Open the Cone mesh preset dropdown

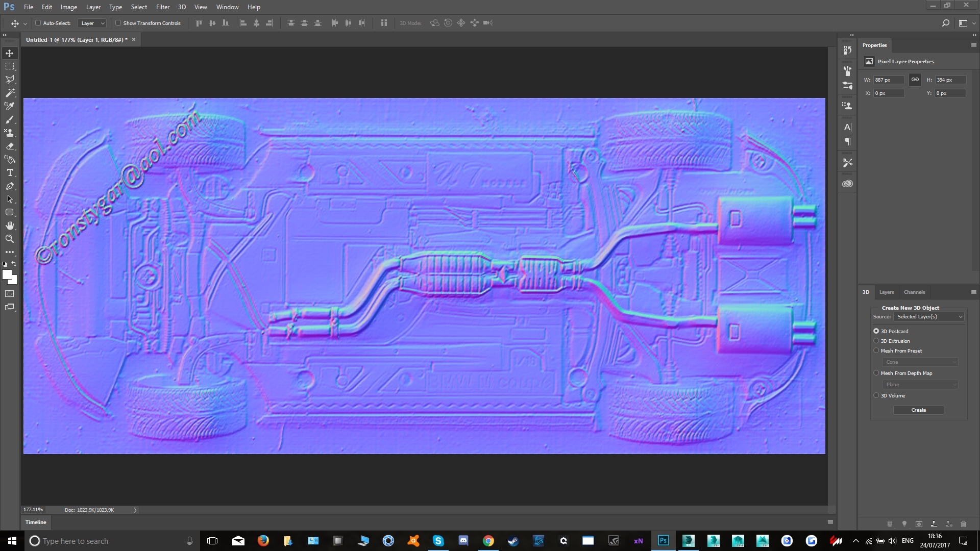(920, 362)
